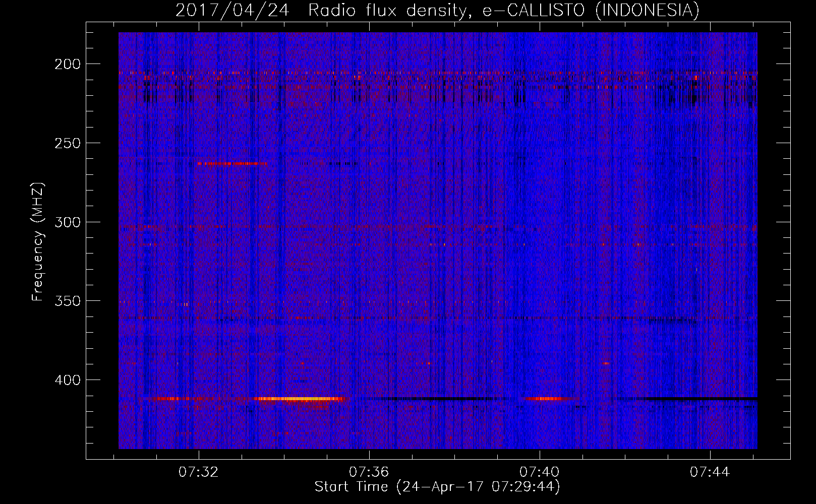816x504 pixels.
Task: Click the red streak near 263 MHz
Action: (232, 163)
